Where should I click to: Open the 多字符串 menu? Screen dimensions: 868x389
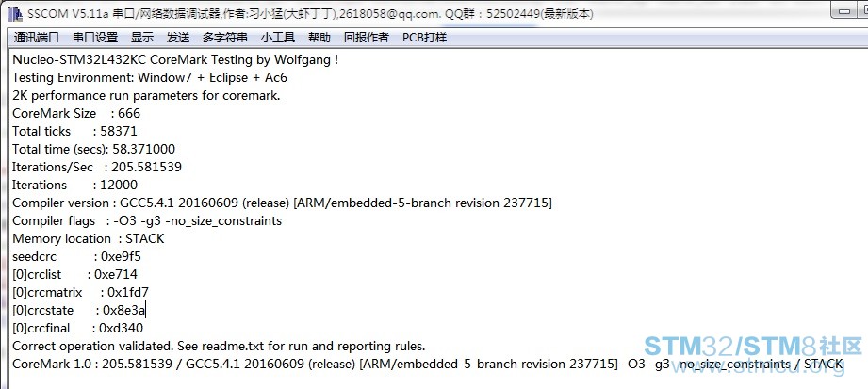225,38
